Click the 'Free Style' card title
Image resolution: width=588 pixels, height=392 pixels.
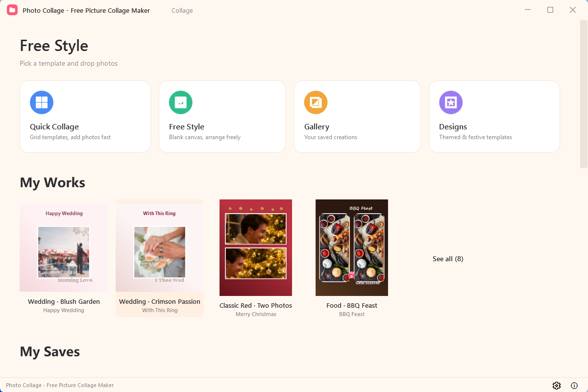pyautogui.click(x=187, y=126)
